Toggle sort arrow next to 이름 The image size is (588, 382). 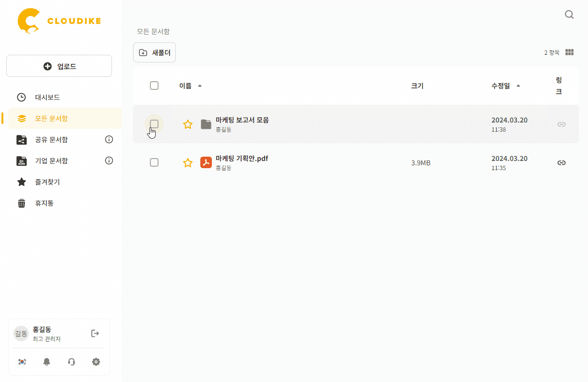200,86
